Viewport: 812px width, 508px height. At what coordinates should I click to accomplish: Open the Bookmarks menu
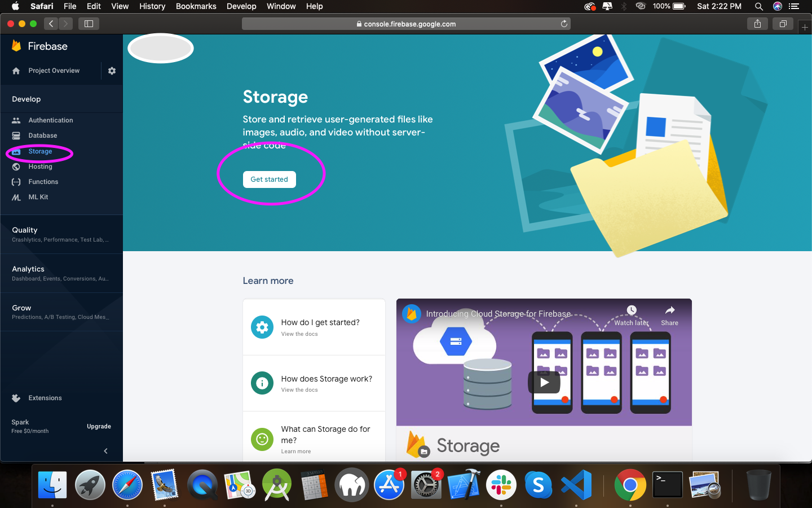196,6
